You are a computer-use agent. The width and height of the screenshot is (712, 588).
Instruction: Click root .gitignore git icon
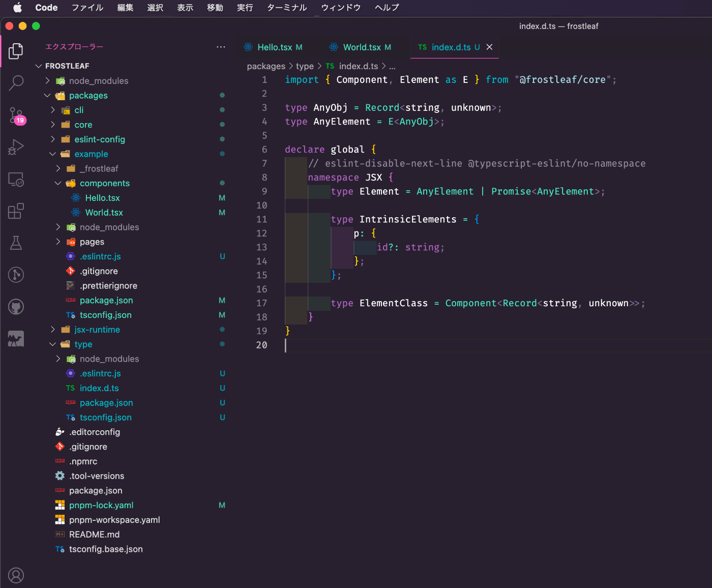60,447
